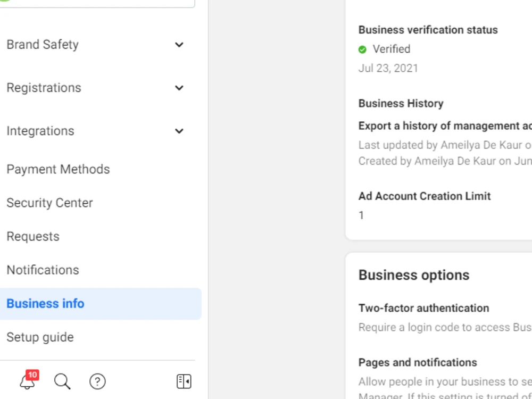Viewport: 532px width, 399px height.
Task: Select the Business info menu item
Action: coord(101,304)
